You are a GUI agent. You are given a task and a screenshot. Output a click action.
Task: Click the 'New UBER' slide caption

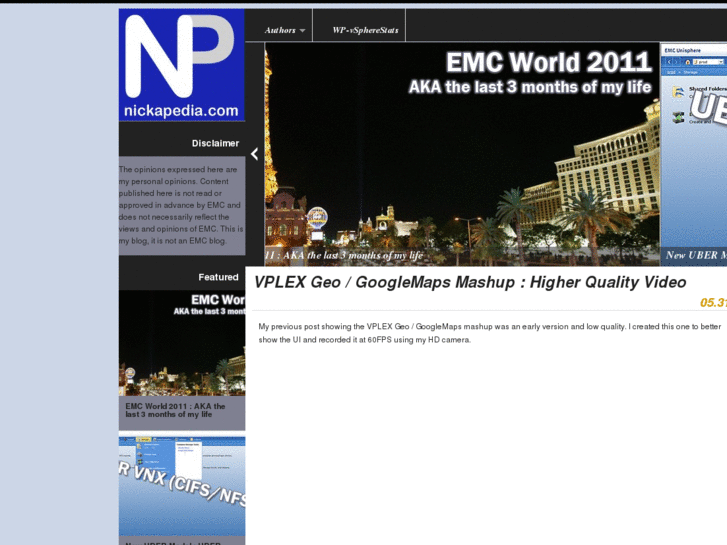696,255
